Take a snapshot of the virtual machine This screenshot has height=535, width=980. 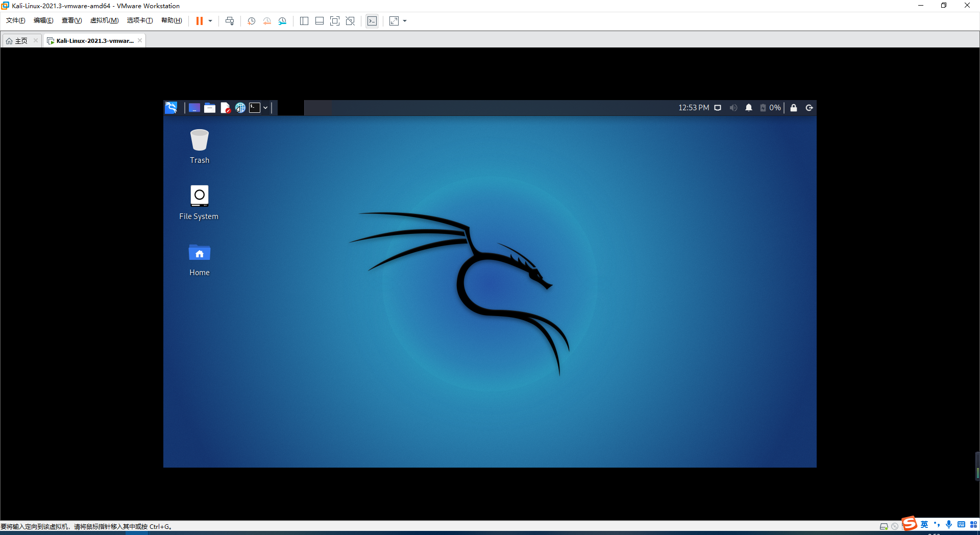(251, 21)
